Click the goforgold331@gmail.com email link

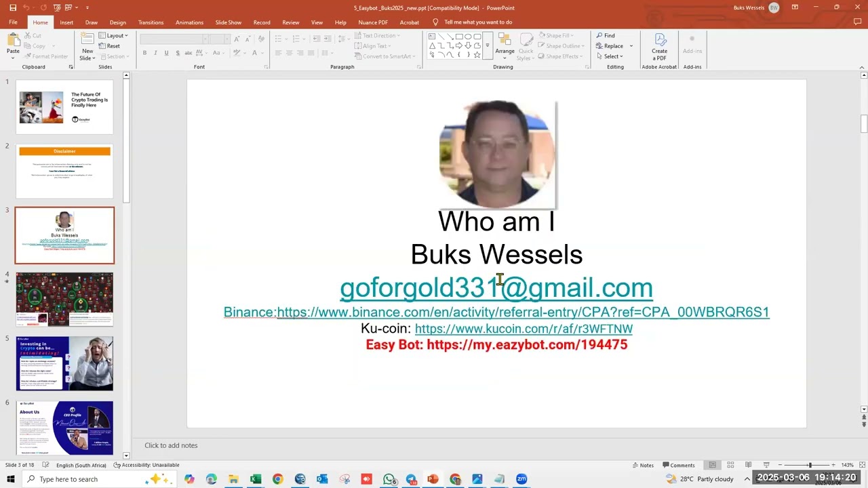point(496,287)
